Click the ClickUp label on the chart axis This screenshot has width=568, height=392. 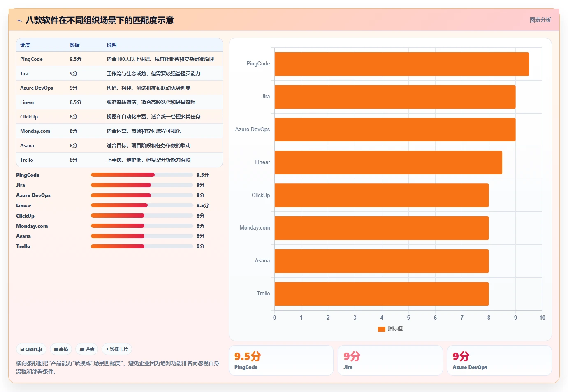(261, 195)
